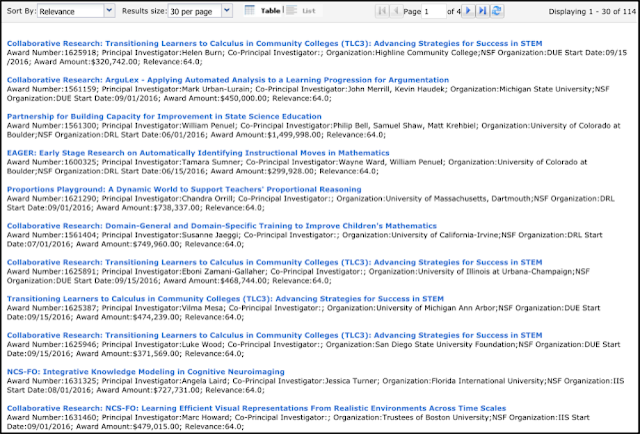Click details of award number 1625918
Image resolution: width=640 pixels, height=434 pixels.
pos(317,57)
